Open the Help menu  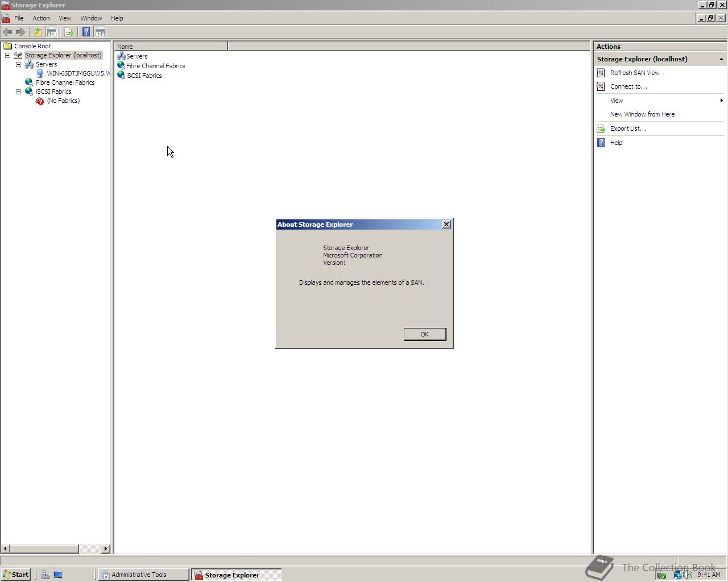(117, 18)
